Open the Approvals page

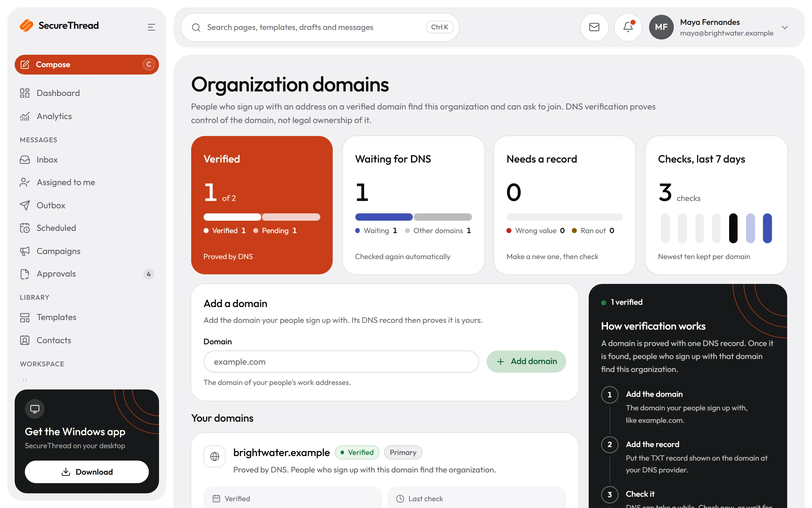87,274
